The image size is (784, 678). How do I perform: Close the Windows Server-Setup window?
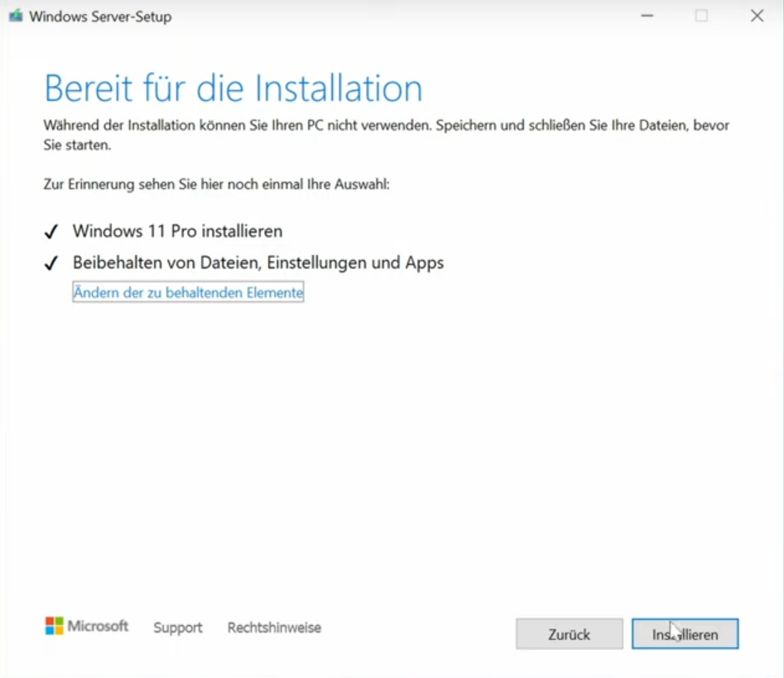pyautogui.click(x=757, y=17)
